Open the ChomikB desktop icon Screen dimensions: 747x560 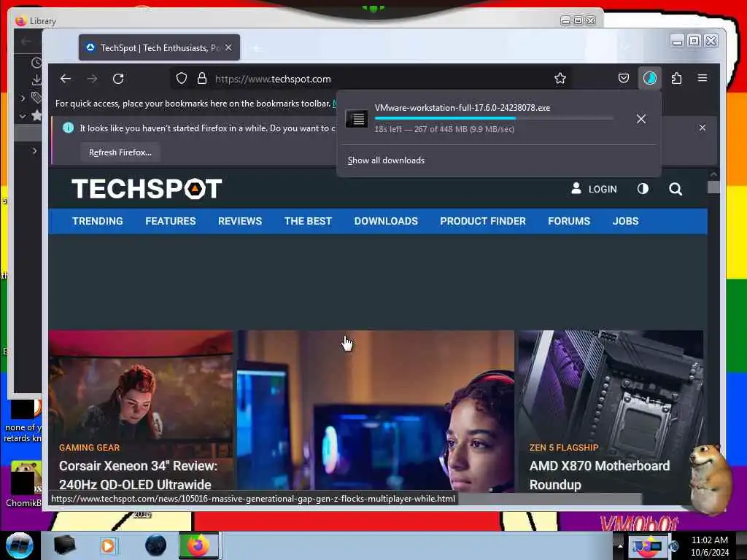pyautogui.click(x=23, y=484)
